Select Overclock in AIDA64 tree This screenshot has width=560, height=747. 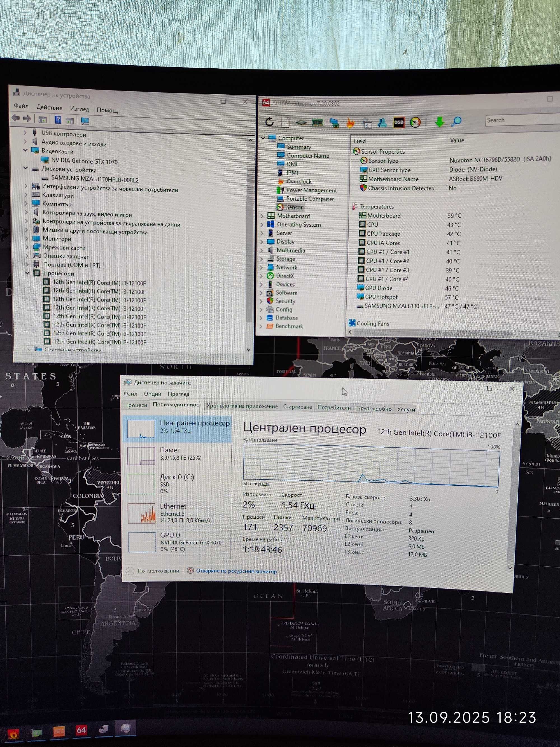point(299,181)
